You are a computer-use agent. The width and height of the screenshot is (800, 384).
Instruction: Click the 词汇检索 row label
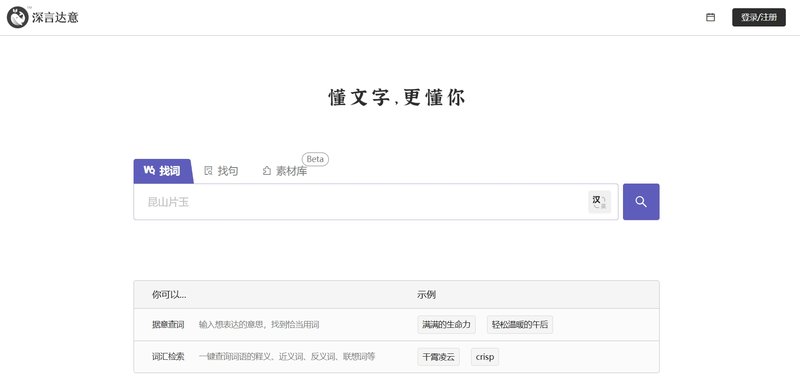click(168, 357)
